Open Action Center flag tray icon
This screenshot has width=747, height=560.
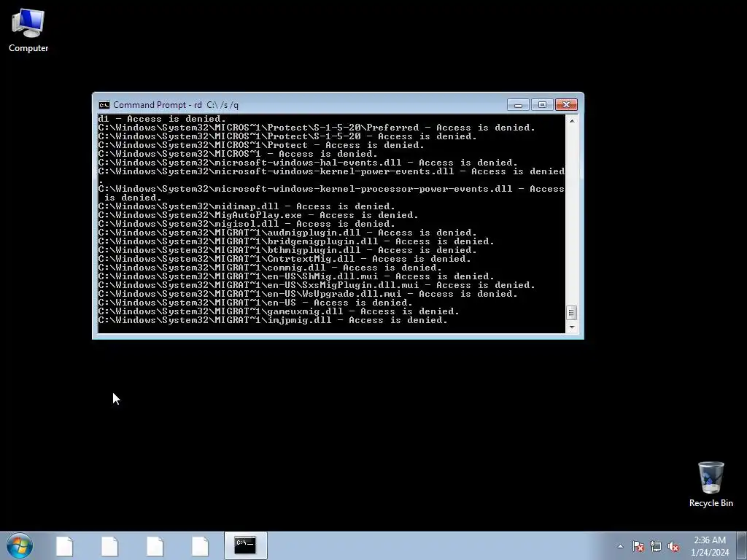pos(638,547)
